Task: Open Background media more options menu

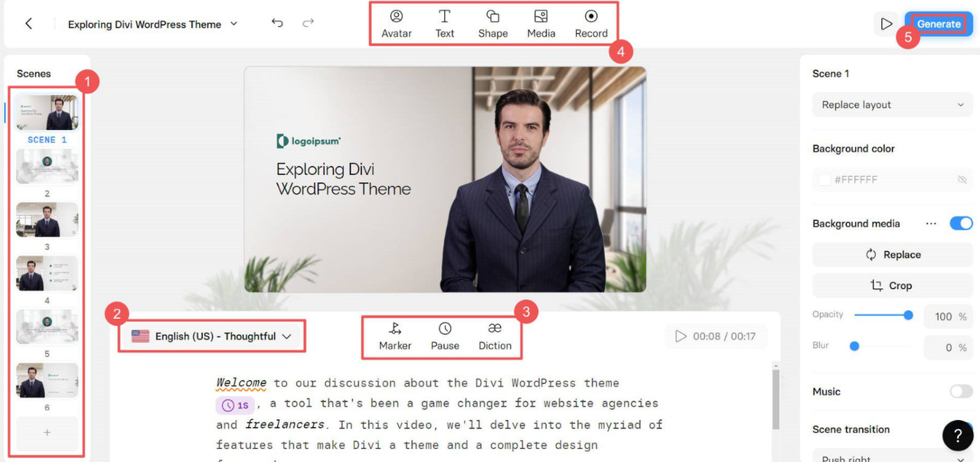Action: point(931,223)
